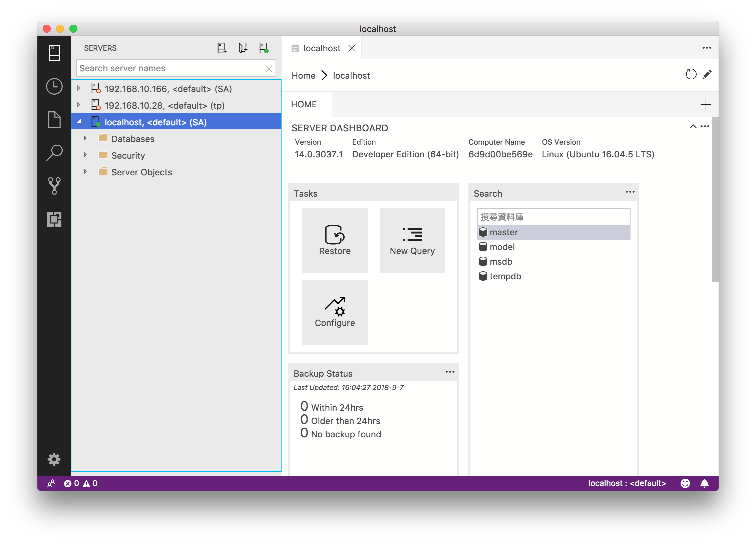Click Last Updated backup timestamp

348,387
